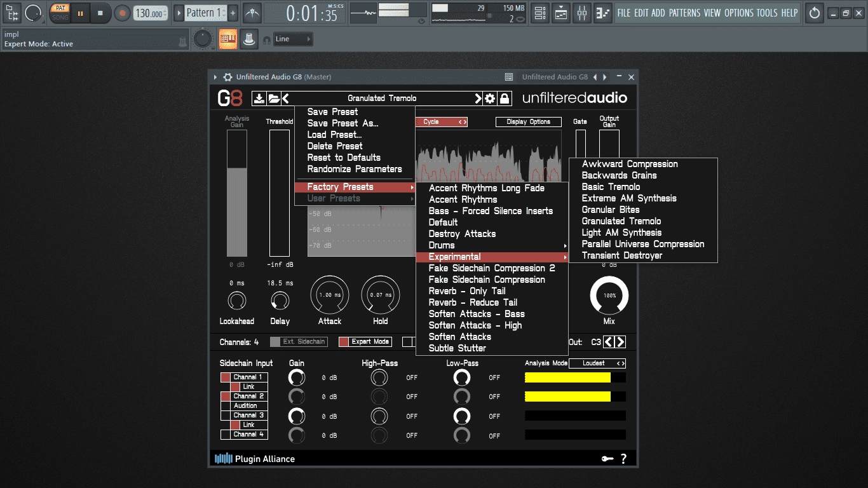This screenshot has height=488, width=868.
Task: Open the Cycle mode selector
Action: (441, 122)
